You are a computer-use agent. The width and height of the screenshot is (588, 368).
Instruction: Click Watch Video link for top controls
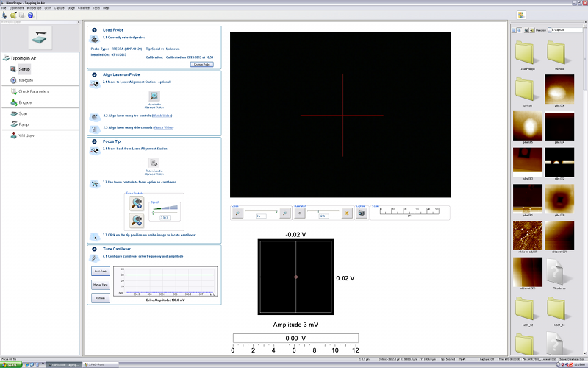pyautogui.click(x=162, y=116)
